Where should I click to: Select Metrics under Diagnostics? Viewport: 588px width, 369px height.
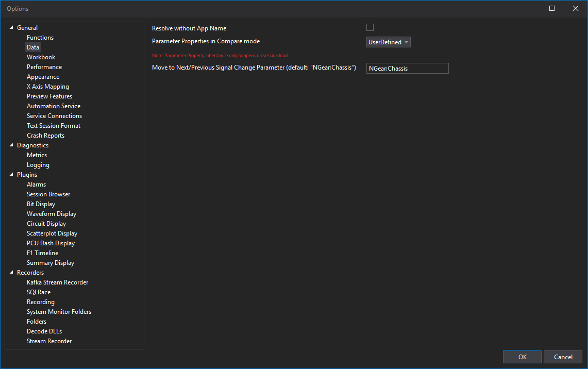(37, 155)
